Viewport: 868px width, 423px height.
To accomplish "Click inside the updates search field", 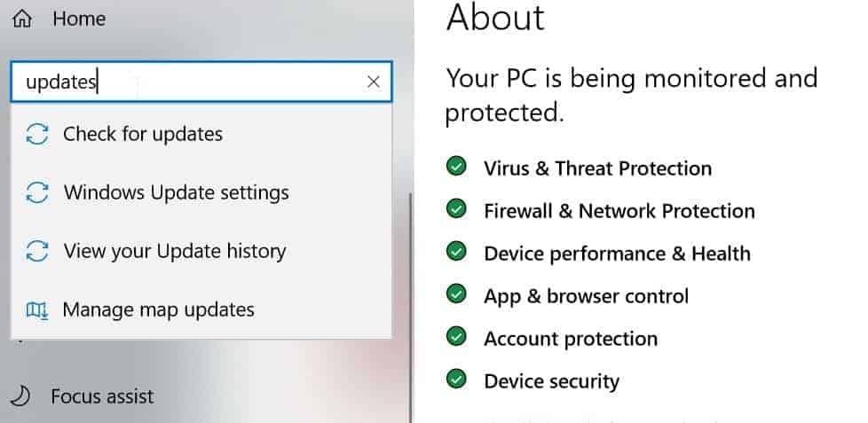I will pos(188,82).
